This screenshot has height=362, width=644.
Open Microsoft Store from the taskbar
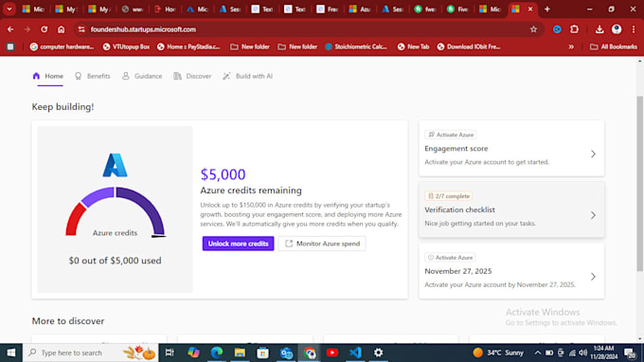pyautogui.click(x=263, y=353)
